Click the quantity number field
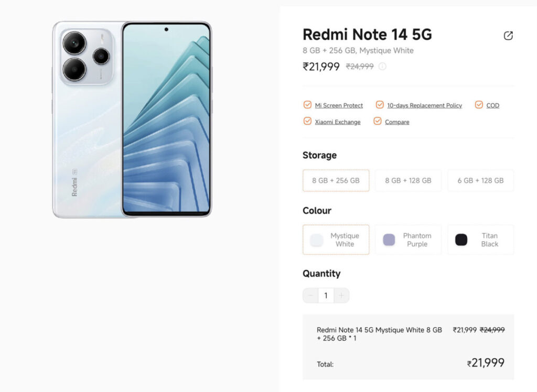The image size is (537, 392). tap(326, 296)
